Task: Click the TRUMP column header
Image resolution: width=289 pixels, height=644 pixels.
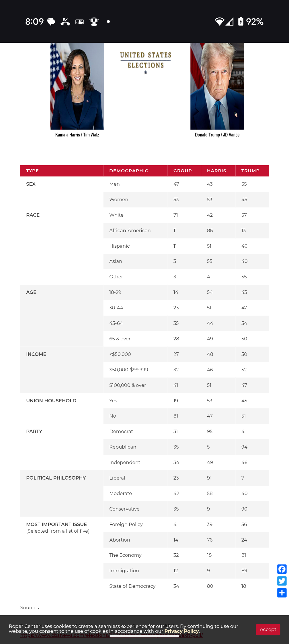Action: [x=250, y=171]
